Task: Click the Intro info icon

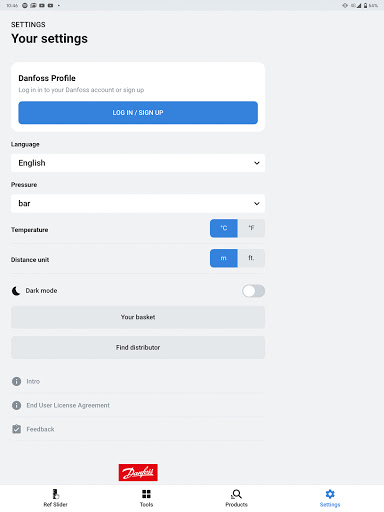Action: coord(16,381)
